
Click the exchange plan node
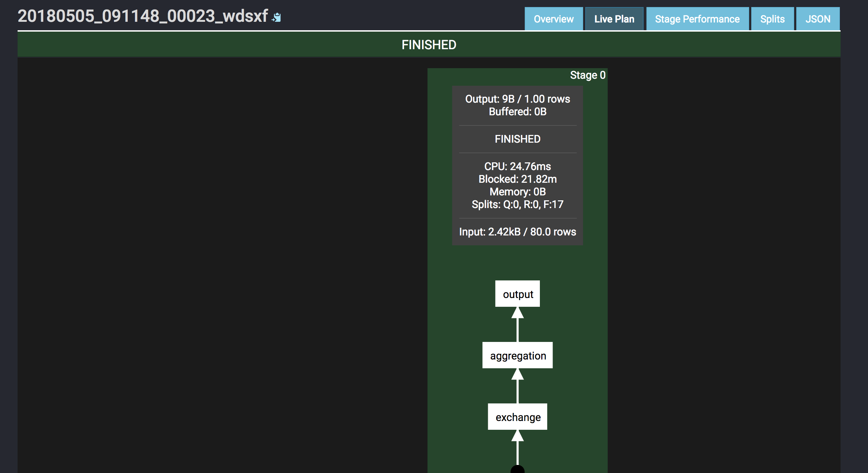[x=517, y=417]
